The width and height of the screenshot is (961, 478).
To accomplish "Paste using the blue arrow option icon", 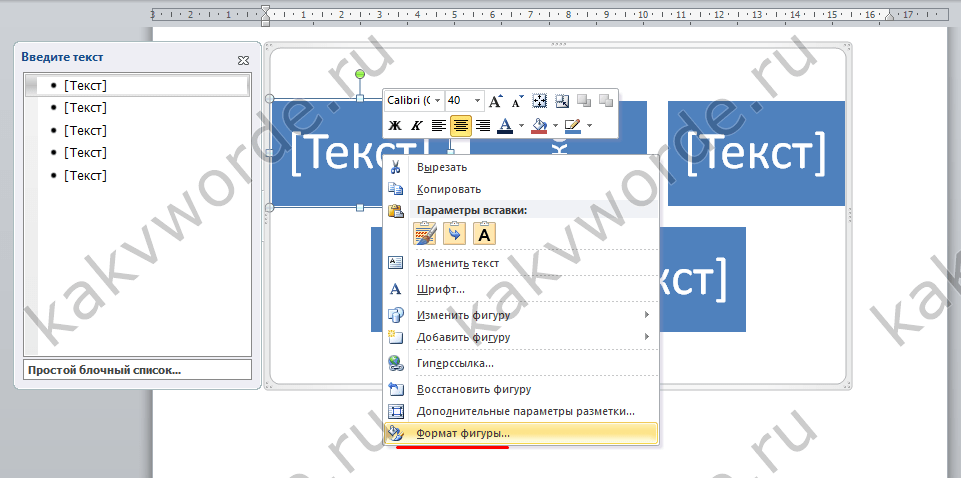I will 454,233.
